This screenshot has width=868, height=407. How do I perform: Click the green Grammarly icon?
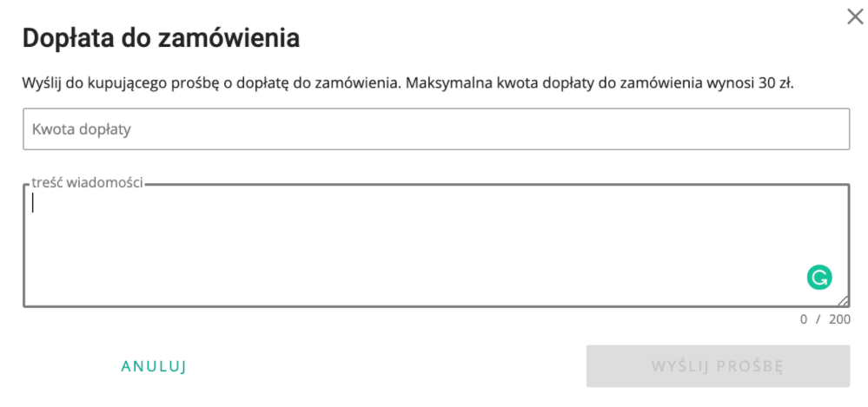tap(818, 278)
